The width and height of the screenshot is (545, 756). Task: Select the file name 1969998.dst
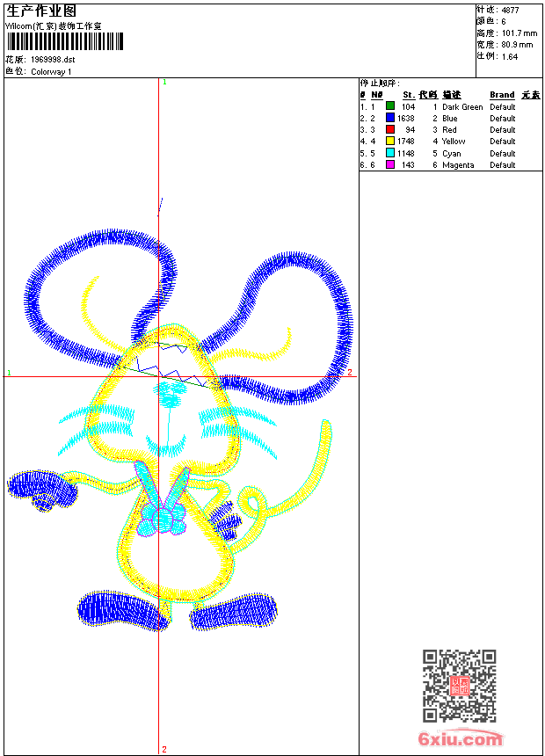(53, 60)
